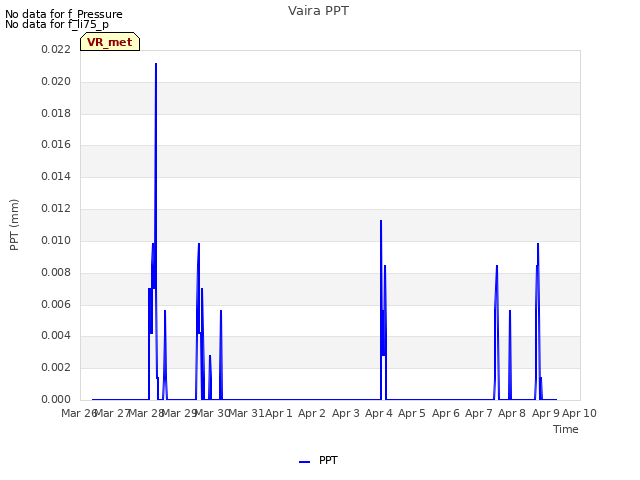Click the VR_met annotation label
Viewport: 640px width, 480px height.
110,42
